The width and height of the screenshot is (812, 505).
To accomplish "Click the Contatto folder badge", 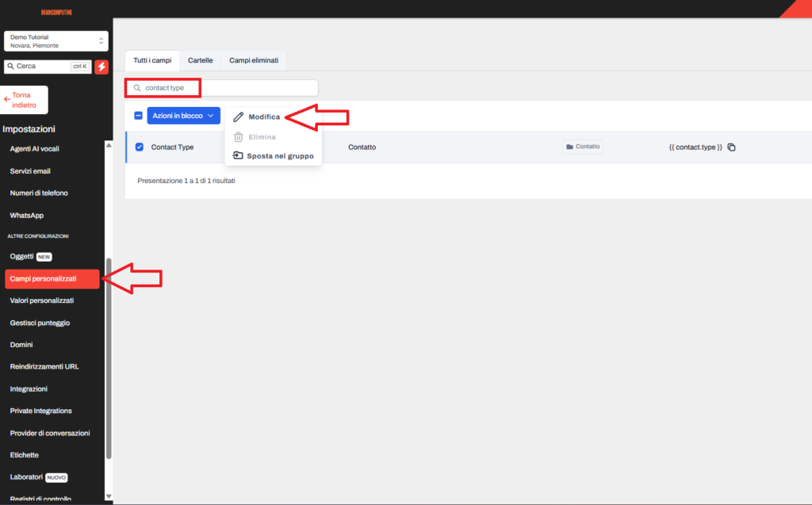I will [583, 147].
